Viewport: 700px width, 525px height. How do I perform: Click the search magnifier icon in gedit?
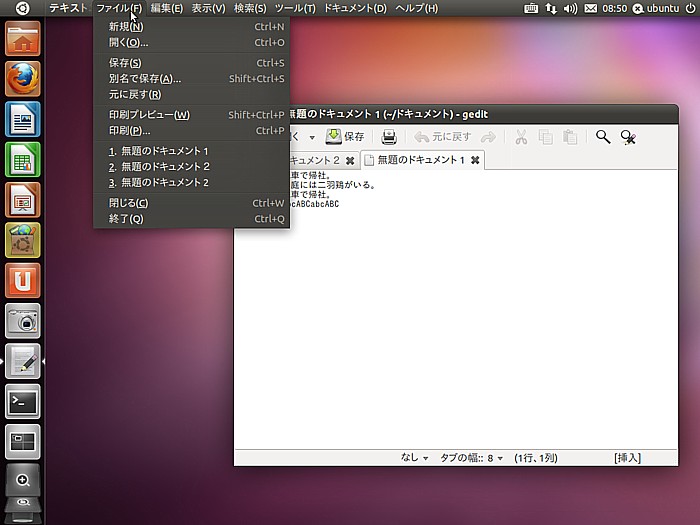click(x=603, y=137)
